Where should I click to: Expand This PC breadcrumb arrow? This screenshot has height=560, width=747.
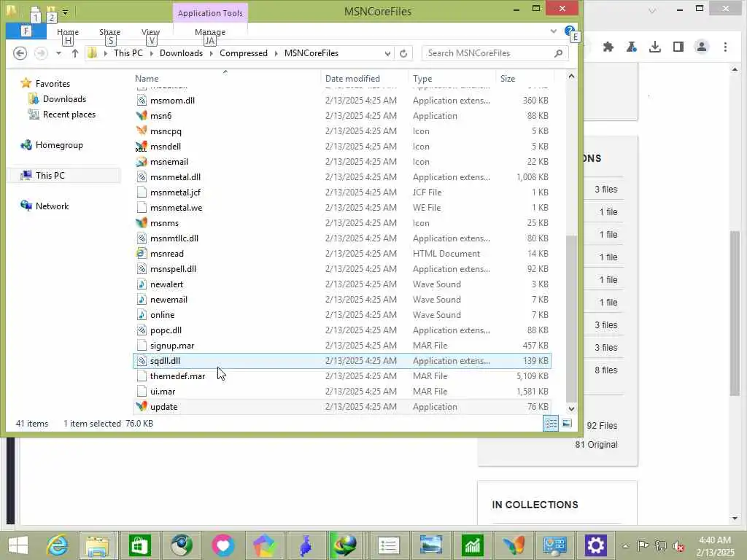coord(152,53)
